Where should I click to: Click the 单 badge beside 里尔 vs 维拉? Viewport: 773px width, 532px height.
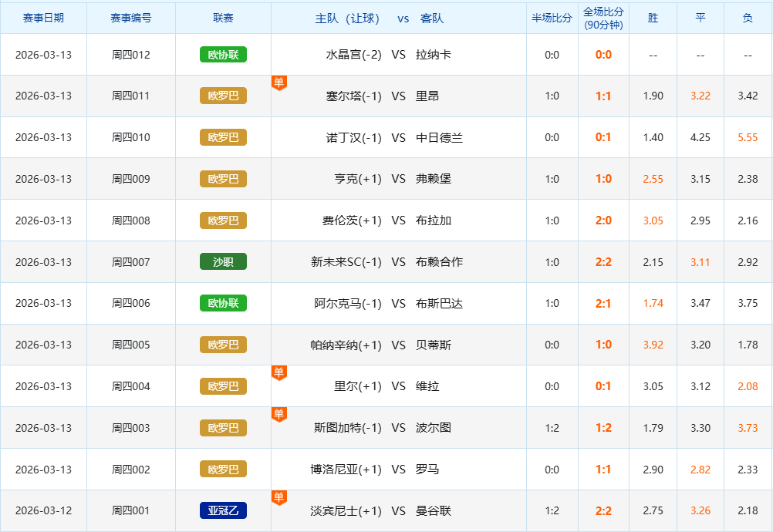tap(279, 372)
